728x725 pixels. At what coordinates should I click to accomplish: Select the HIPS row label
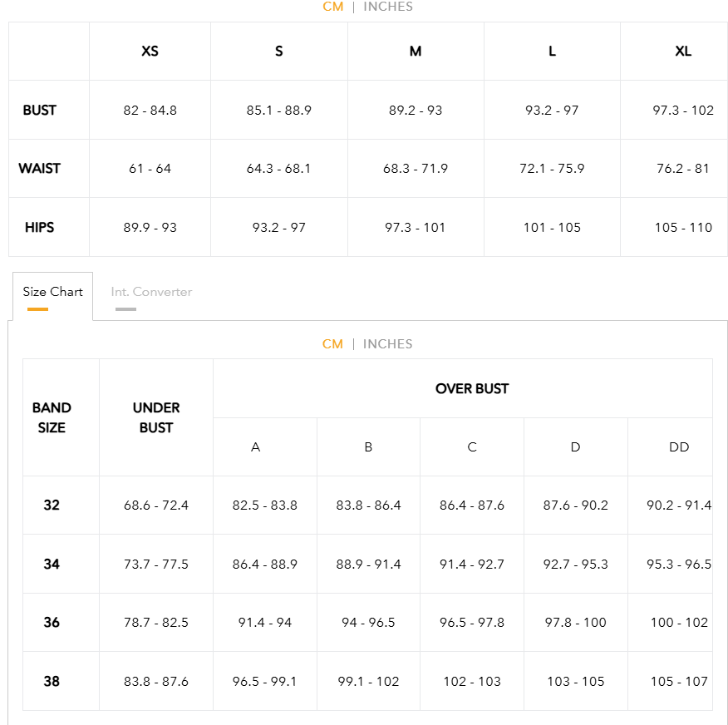tap(39, 228)
